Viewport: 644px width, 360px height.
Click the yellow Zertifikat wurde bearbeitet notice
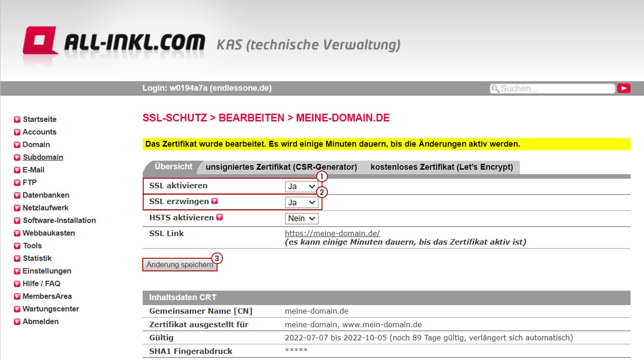[x=386, y=144]
